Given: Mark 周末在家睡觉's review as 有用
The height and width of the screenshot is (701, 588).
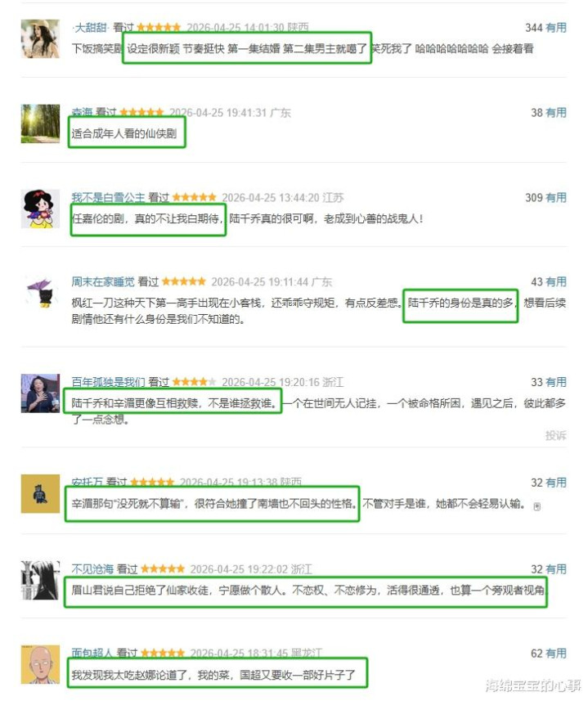Looking at the screenshot, I should click(556, 281).
